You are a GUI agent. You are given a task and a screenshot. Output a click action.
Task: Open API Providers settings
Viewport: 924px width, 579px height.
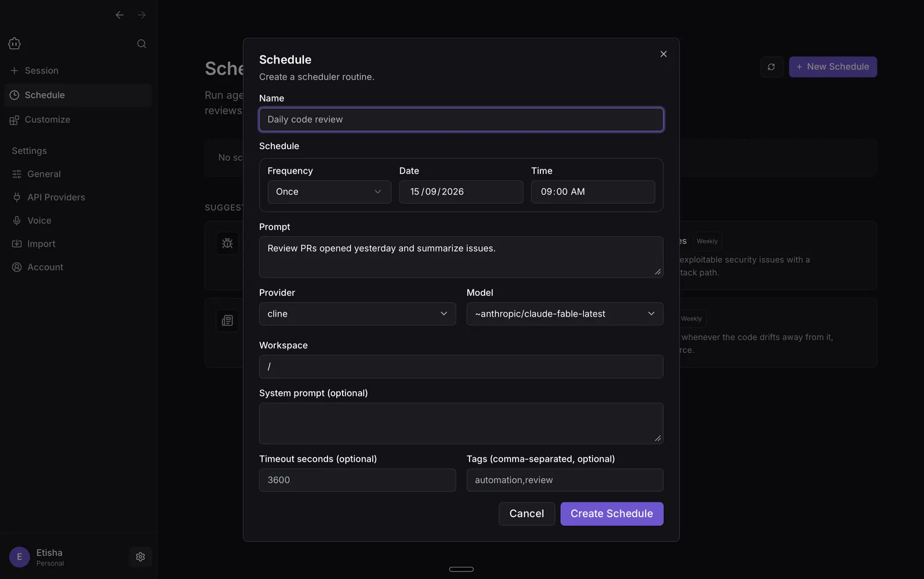pos(78,197)
